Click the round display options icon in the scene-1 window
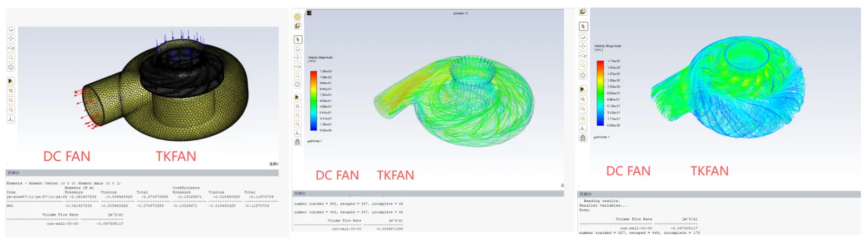 tap(297, 17)
